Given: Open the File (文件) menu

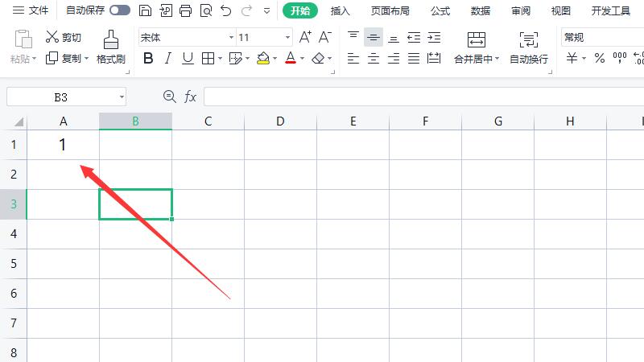Looking at the screenshot, I should click(31, 10).
